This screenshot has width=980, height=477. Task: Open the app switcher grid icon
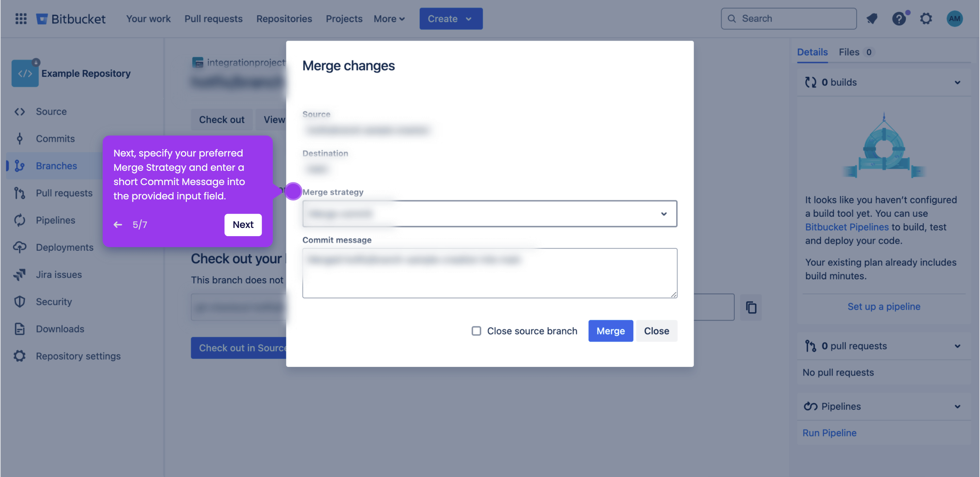point(21,19)
